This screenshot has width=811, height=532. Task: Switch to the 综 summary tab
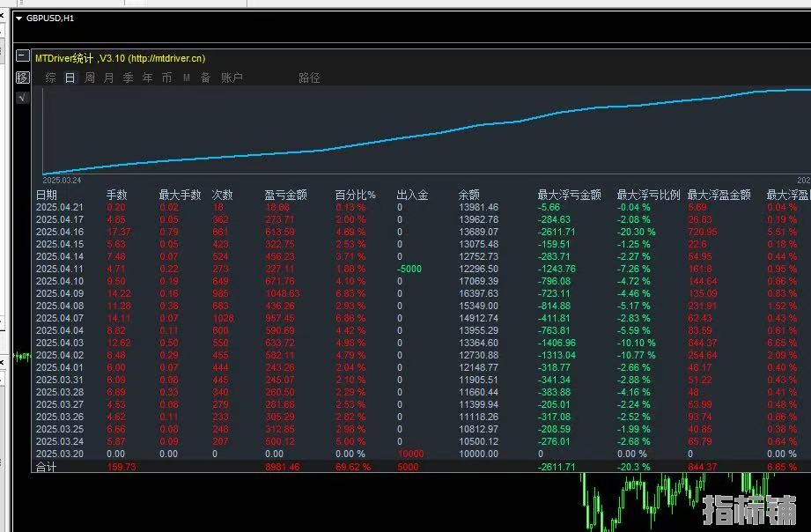pyautogui.click(x=51, y=78)
